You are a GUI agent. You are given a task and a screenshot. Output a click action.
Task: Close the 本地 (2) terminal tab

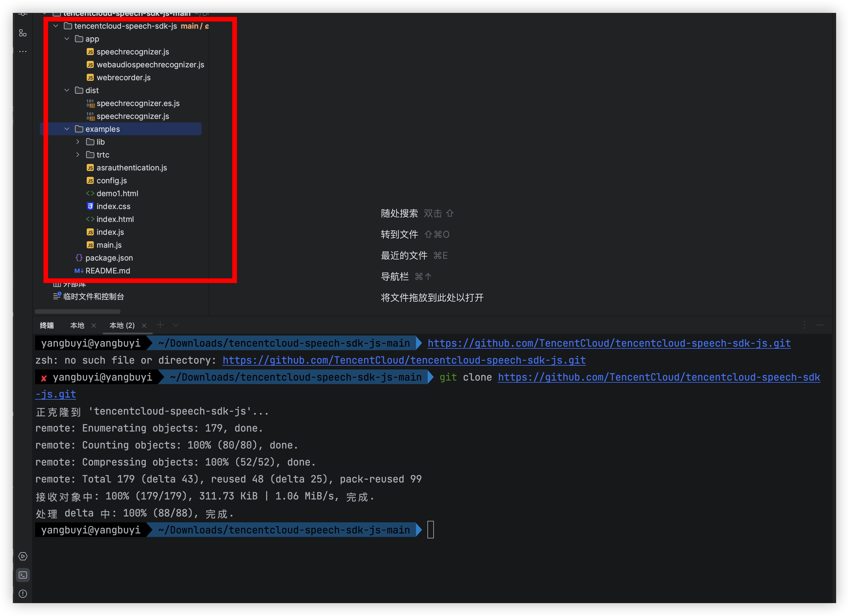[x=144, y=325]
